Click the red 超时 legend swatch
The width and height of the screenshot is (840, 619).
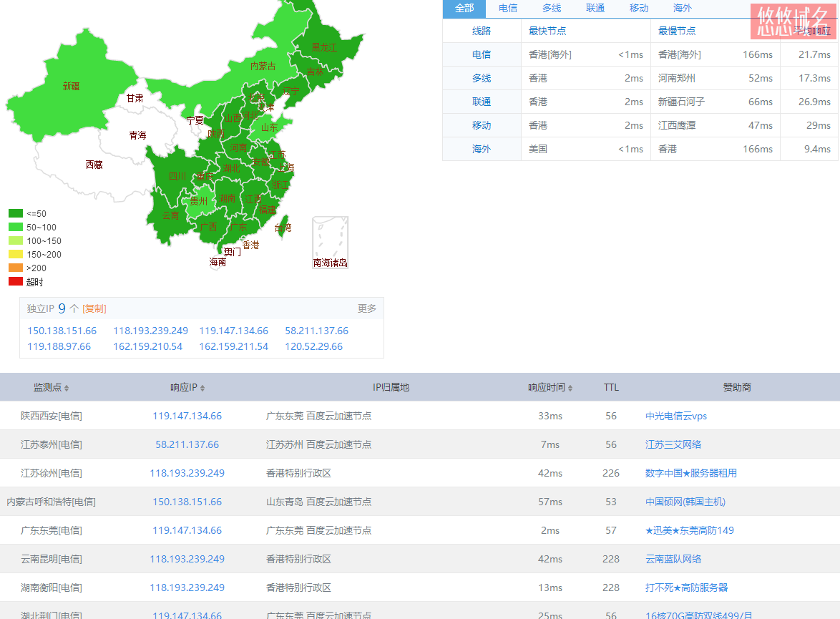[16, 281]
